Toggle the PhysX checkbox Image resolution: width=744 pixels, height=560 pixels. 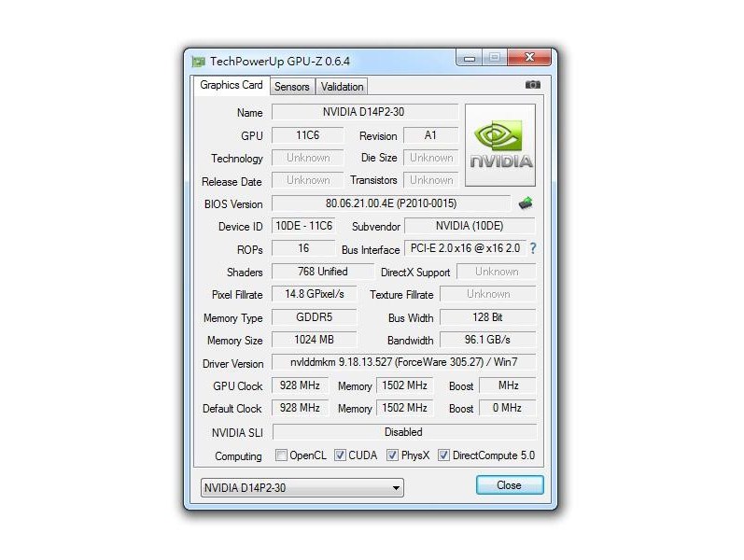pyautogui.click(x=392, y=456)
